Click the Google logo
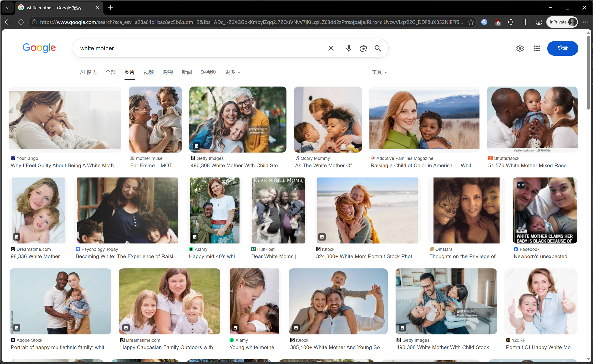 click(39, 48)
